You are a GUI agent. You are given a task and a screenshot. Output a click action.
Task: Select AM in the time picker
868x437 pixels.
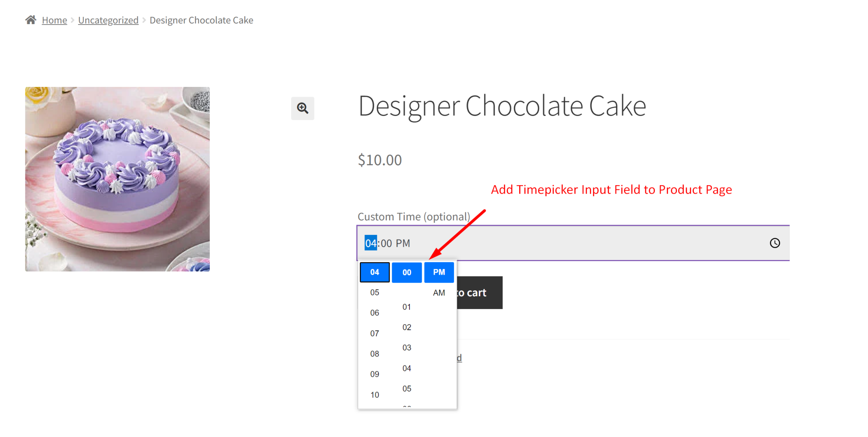pos(439,293)
